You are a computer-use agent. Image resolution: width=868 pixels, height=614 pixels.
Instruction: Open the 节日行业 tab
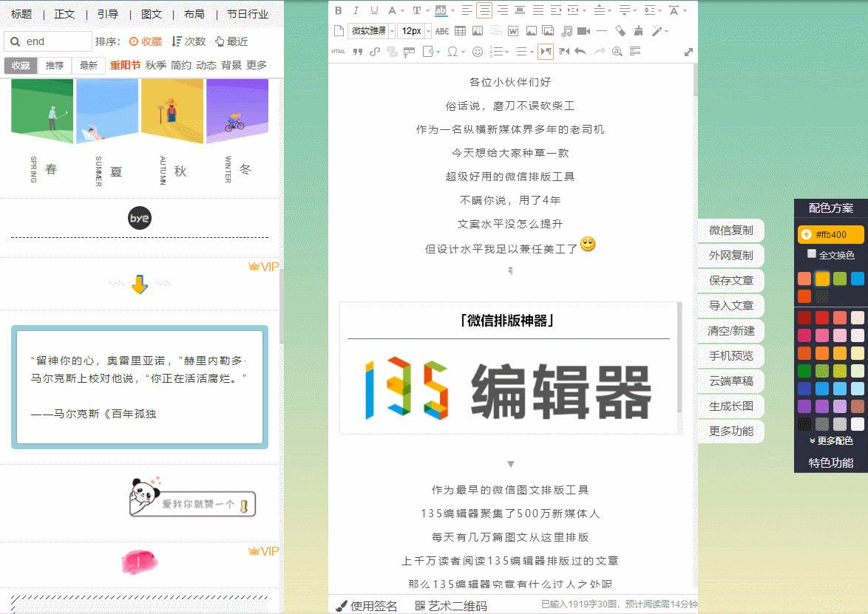[248, 14]
